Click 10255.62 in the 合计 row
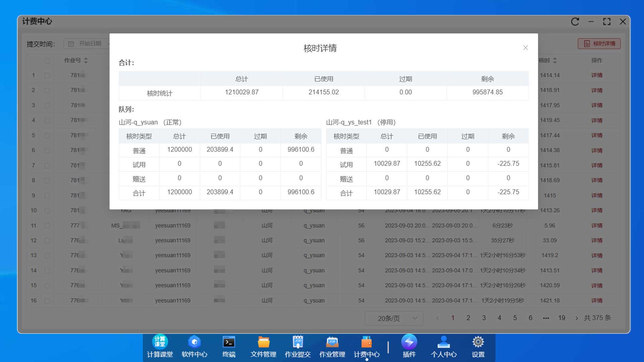 tap(427, 192)
